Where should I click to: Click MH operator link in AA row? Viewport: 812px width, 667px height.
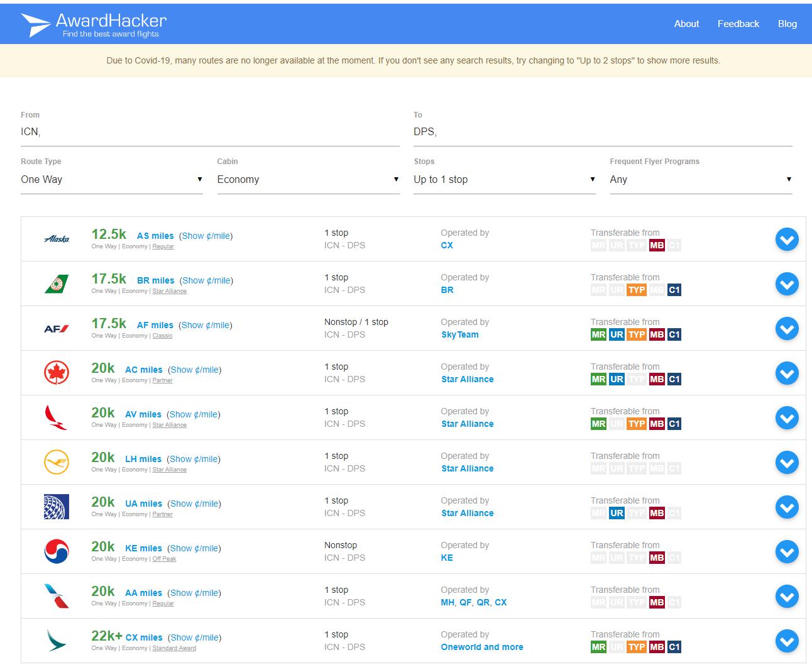[447, 602]
